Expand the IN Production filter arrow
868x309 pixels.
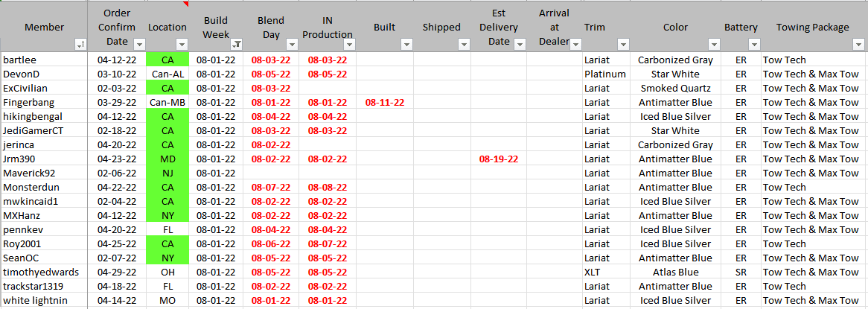click(x=348, y=45)
